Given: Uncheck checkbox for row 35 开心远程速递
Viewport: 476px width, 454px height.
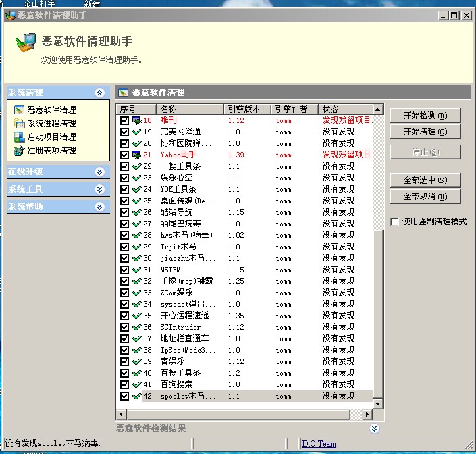Looking at the screenshot, I should 124,316.
